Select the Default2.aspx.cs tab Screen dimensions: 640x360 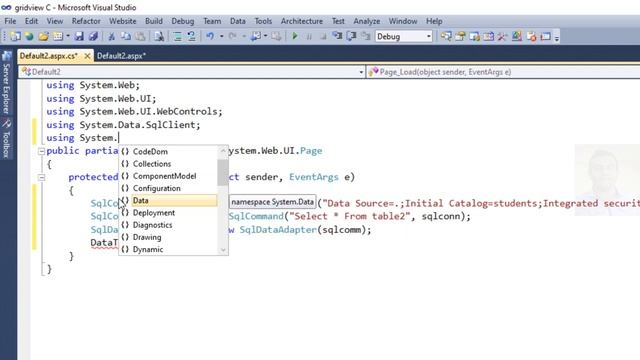click(48, 56)
